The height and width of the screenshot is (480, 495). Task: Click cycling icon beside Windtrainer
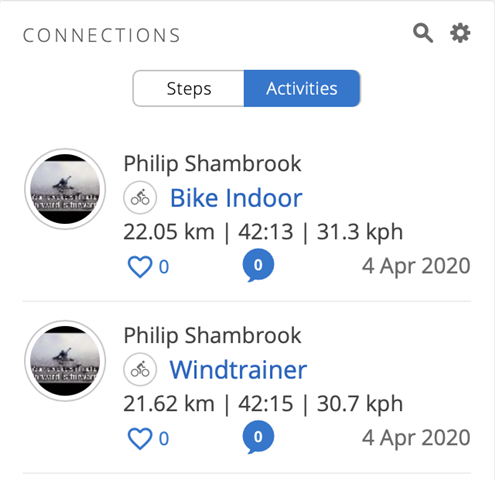pyautogui.click(x=140, y=370)
